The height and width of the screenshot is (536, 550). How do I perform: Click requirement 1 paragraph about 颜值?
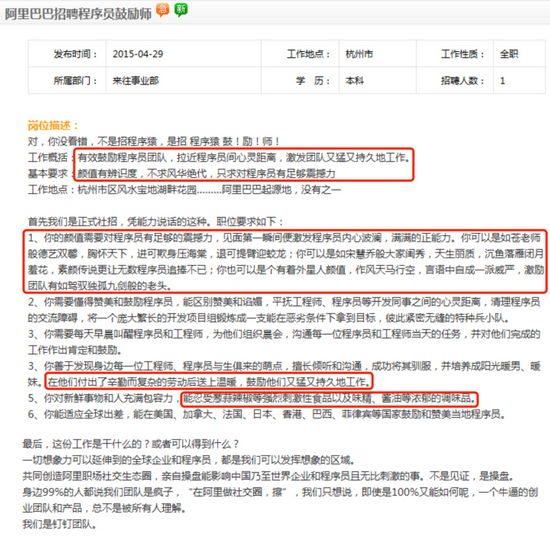[285, 262]
